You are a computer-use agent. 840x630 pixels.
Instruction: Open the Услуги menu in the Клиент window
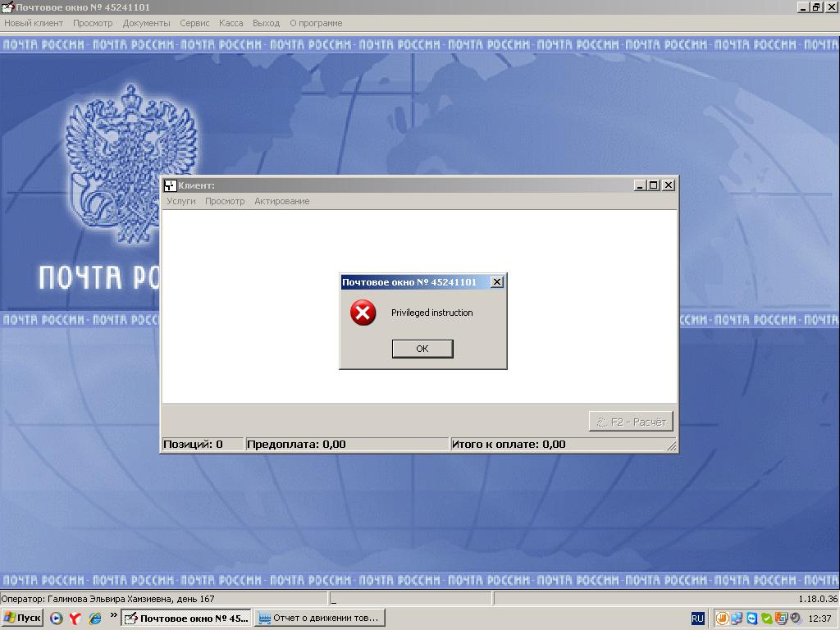click(181, 201)
